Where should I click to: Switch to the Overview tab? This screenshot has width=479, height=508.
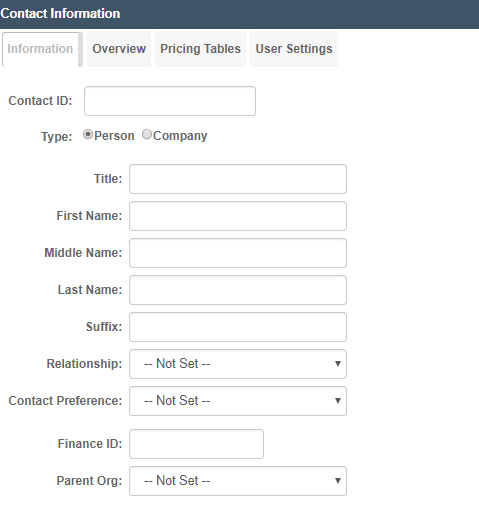tap(119, 49)
